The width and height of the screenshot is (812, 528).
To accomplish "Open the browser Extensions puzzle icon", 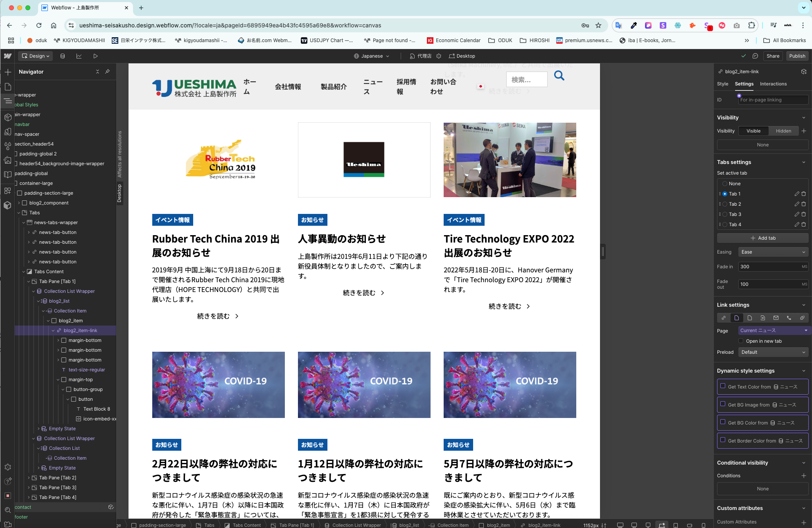I will click(751, 25).
